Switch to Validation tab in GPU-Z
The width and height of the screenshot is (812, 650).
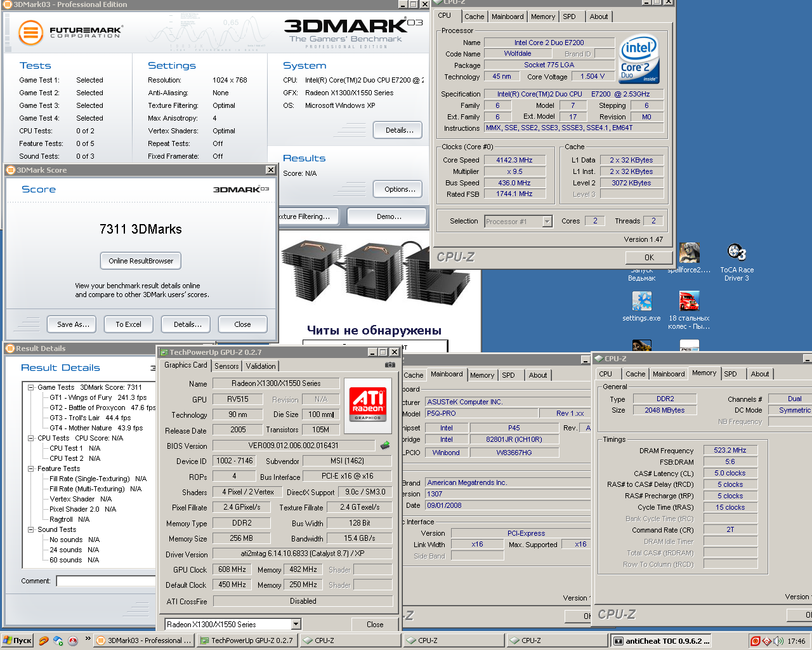coord(261,366)
